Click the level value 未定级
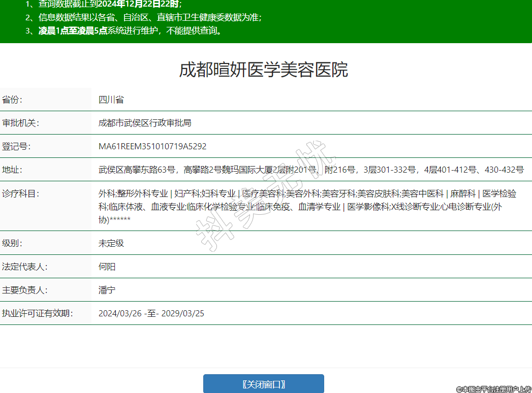Screen dimensions: 532x393 click(111, 243)
